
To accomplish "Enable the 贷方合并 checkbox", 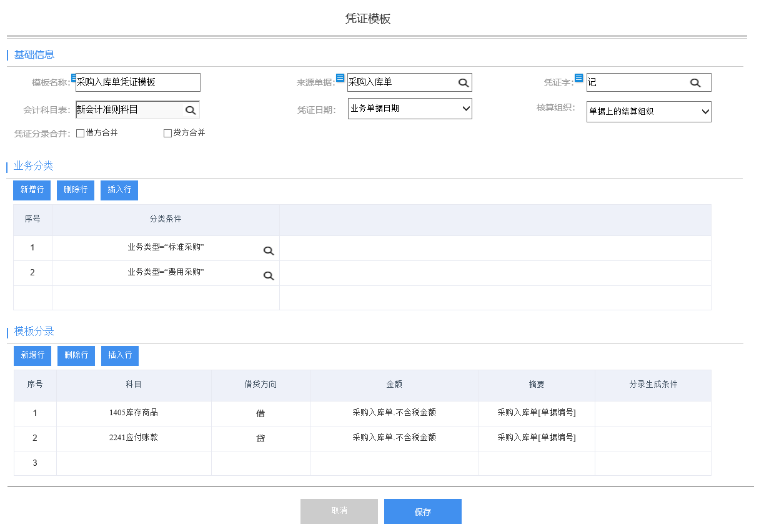I will pyautogui.click(x=167, y=132).
